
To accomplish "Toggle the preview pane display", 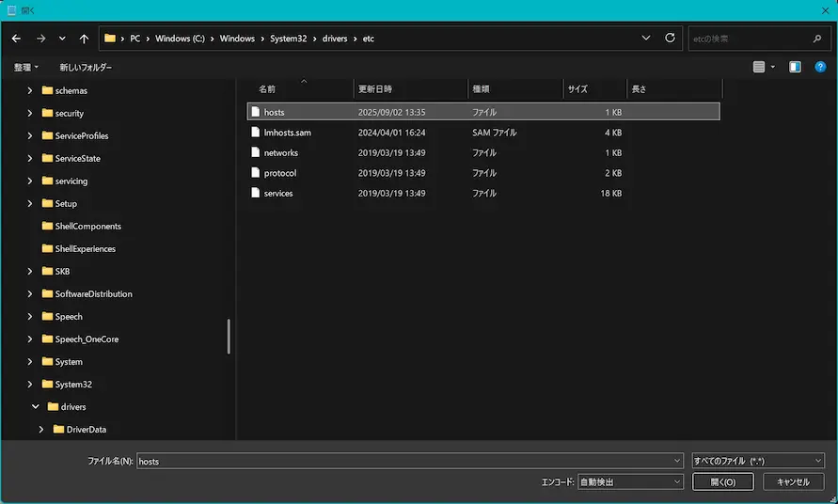I will (795, 67).
